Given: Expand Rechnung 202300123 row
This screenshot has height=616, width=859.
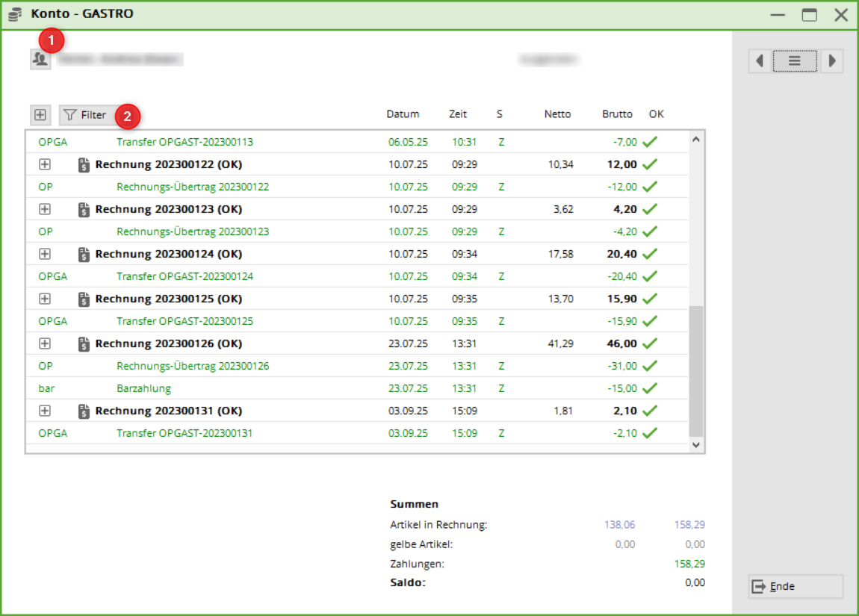Looking at the screenshot, I should pos(45,209).
